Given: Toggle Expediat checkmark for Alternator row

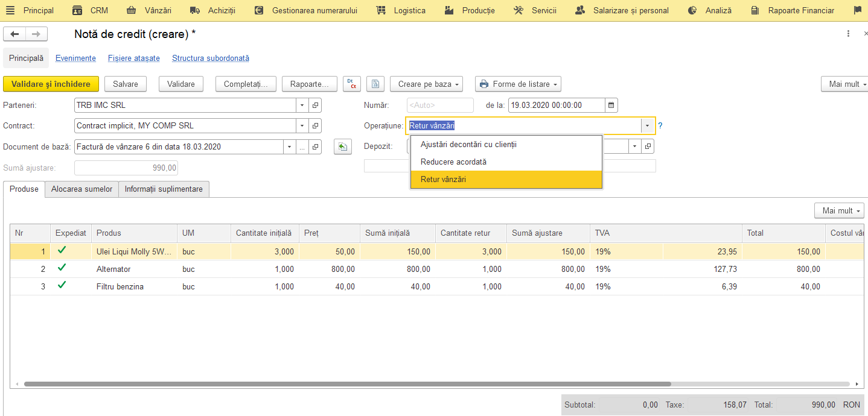Looking at the screenshot, I should click(62, 268).
